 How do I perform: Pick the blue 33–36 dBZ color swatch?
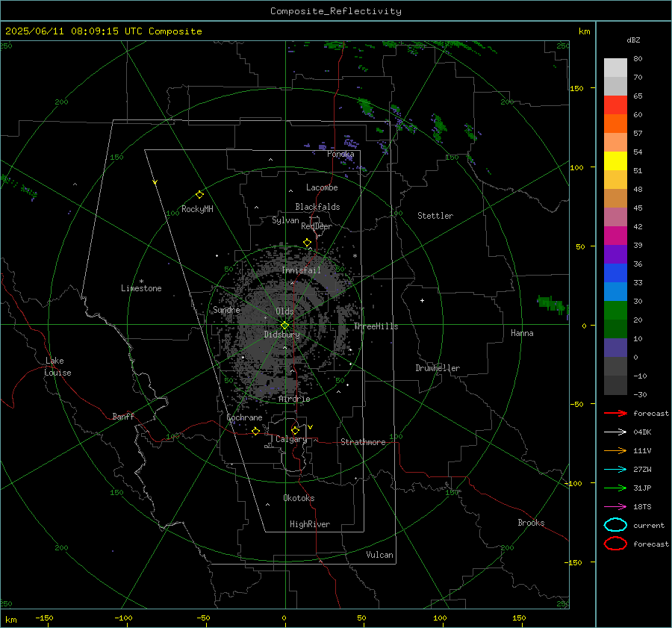(x=615, y=273)
